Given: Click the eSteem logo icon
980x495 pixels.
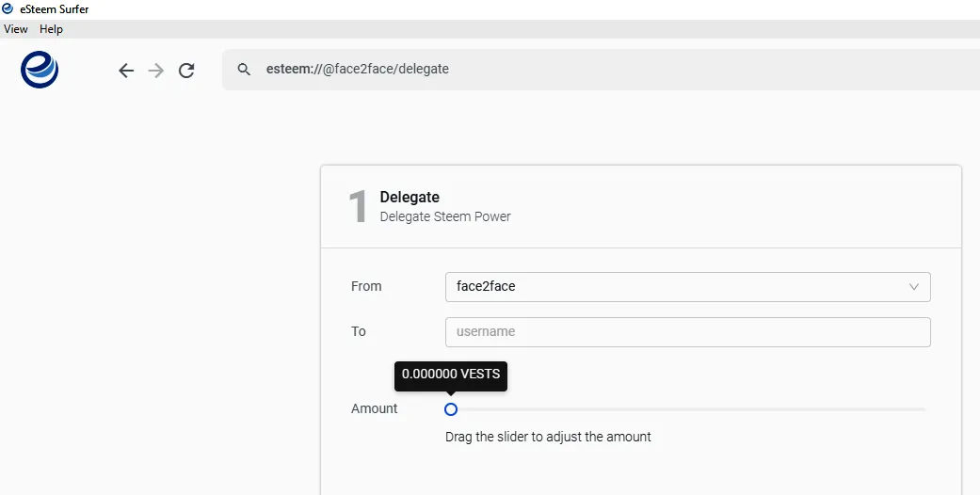Looking at the screenshot, I should pos(40,70).
